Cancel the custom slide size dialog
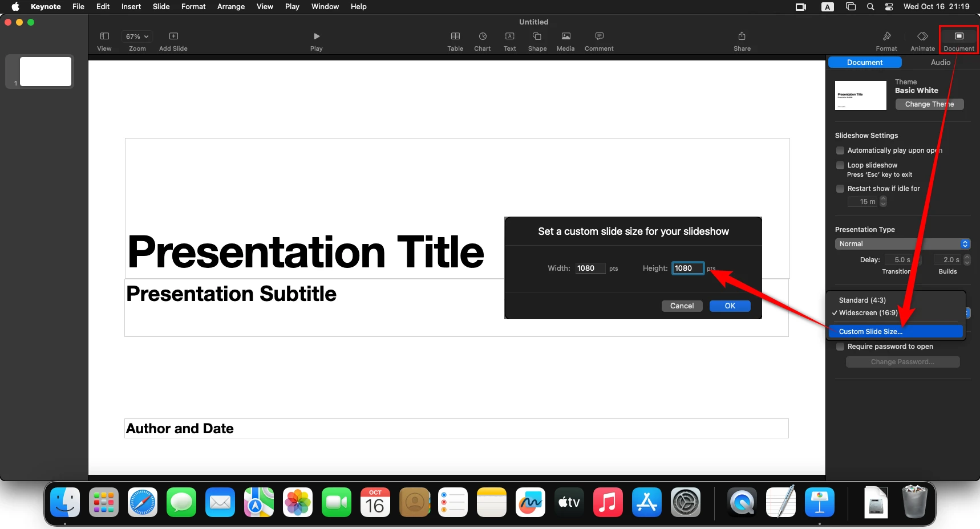980x529 pixels. pyautogui.click(x=682, y=306)
